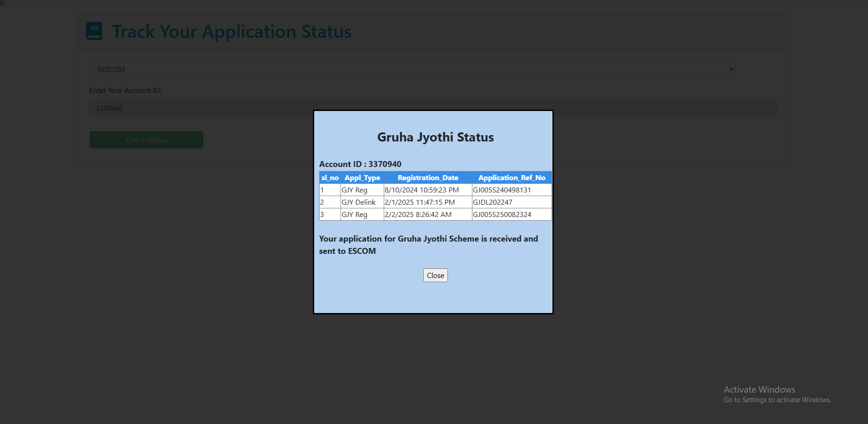Open the BESCOM provider dropdown
Viewport: 868px width, 424px height.
[412, 69]
